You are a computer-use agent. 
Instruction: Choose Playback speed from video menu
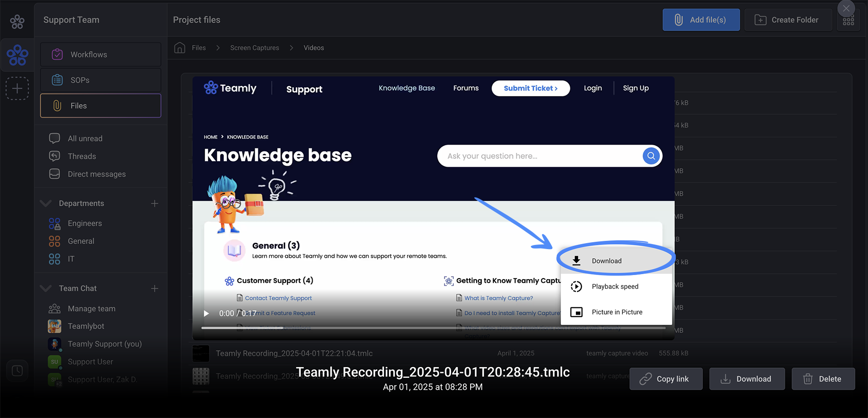(x=616, y=286)
